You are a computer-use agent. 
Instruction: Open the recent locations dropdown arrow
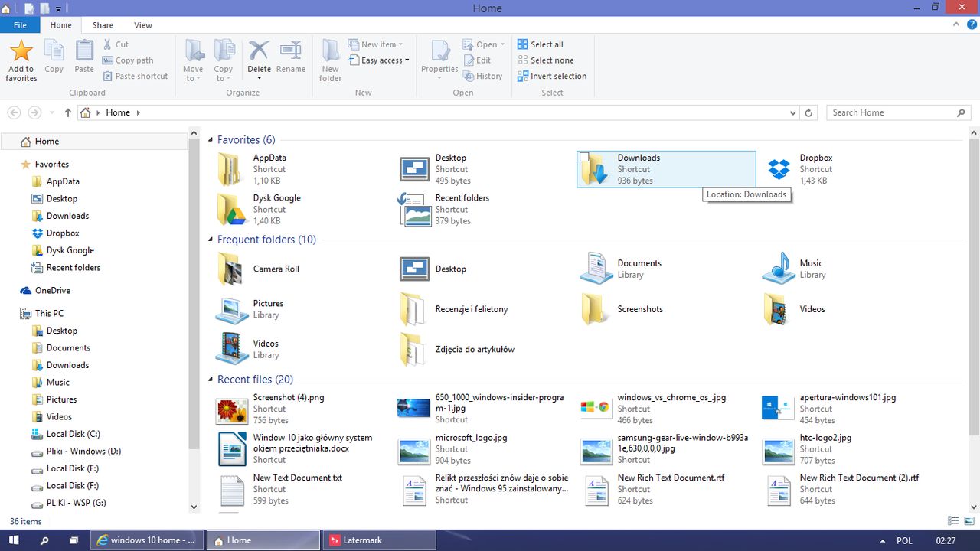[52, 112]
